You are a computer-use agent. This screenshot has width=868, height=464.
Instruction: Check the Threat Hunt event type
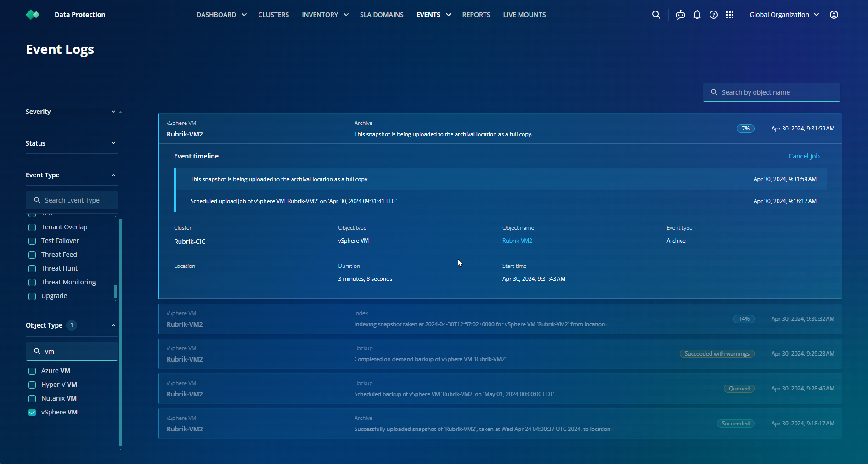[32, 269]
